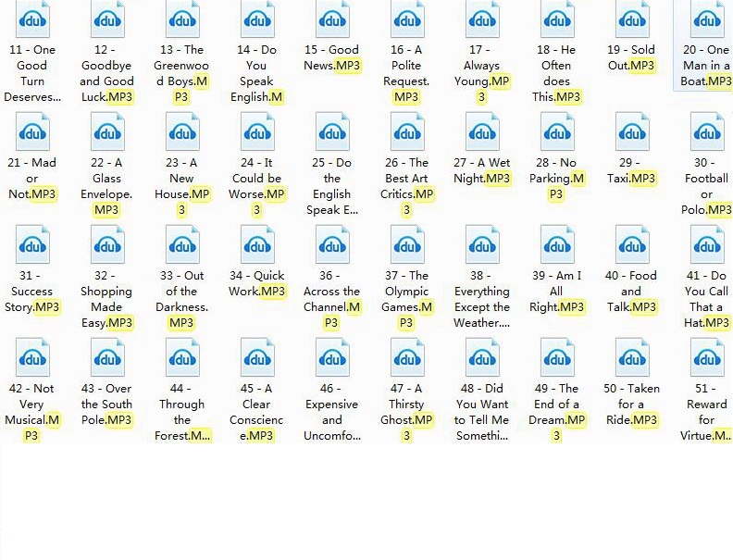Click the '31 - Success Story.MP3' file icon

pos(32,245)
